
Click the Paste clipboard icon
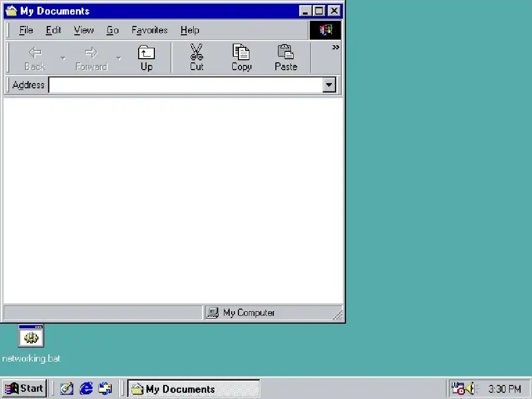pos(286,58)
